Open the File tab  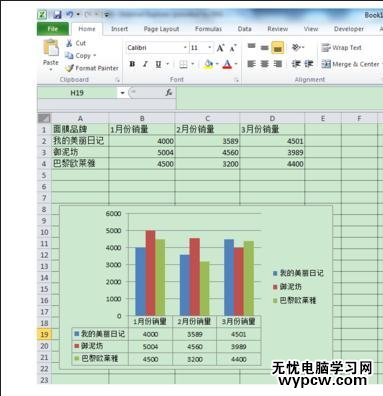click(x=53, y=29)
